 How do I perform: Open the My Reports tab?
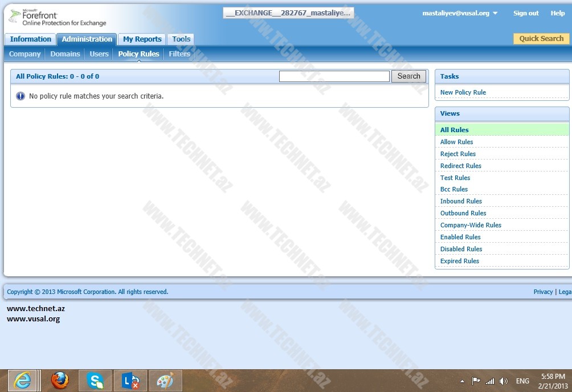tap(142, 39)
